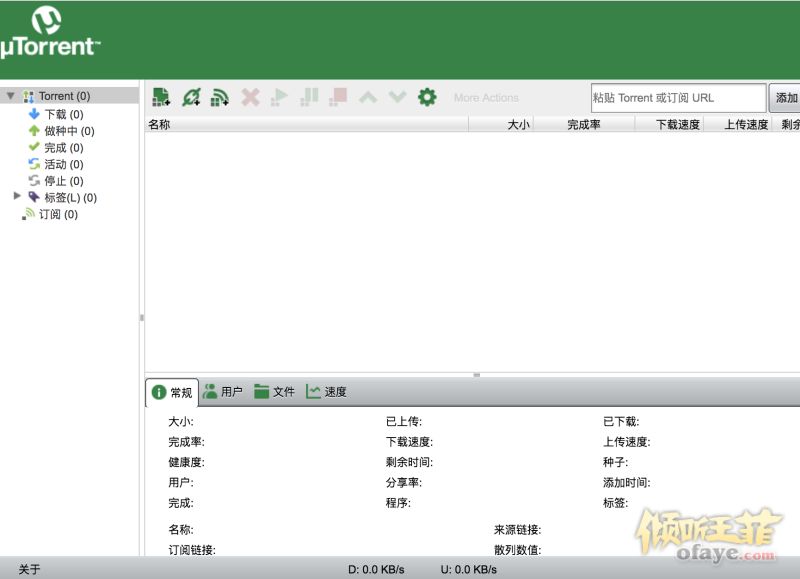The height and width of the screenshot is (579, 800).
Task: Click the Stop torrent square icon
Action: point(338,97)
